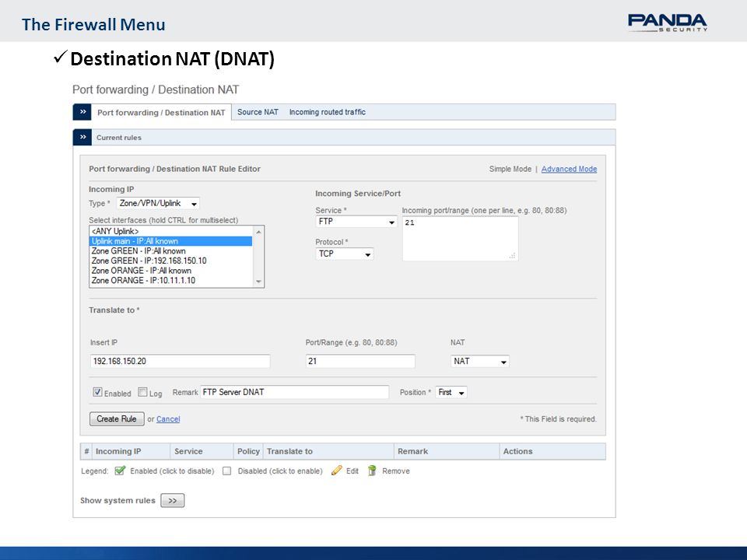Select the Port forwarding / Destination NAT tab
The width and height of the screenshot is (747, 560).
click(x=161, y=112)
